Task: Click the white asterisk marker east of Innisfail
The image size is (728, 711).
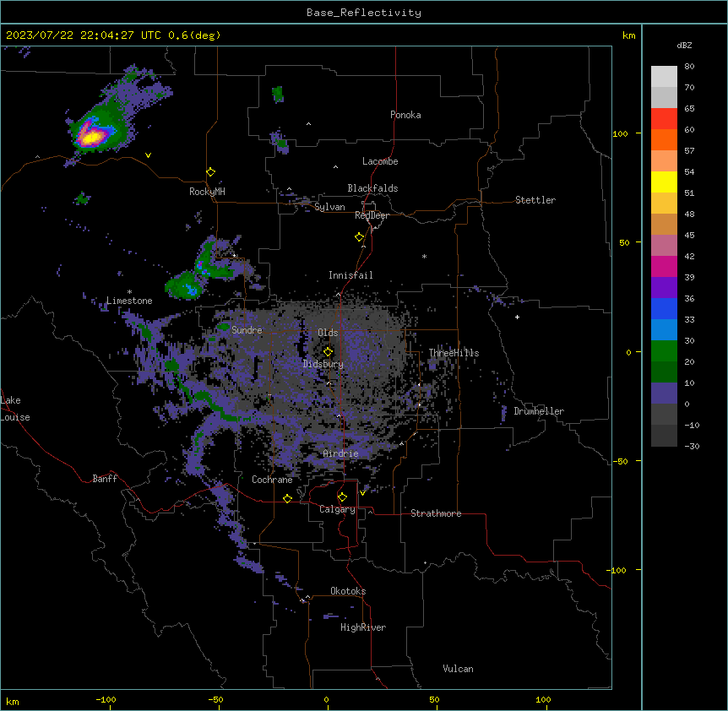Action: pos(424,256)
